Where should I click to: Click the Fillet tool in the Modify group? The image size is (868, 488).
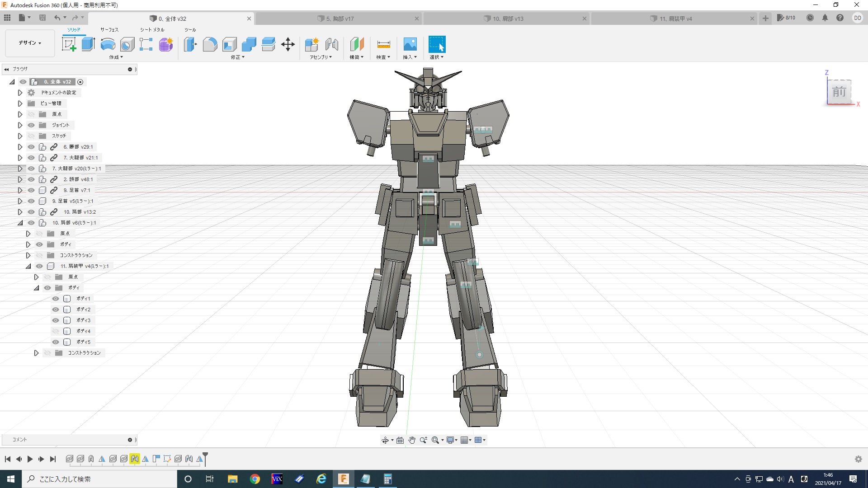[210, 44]
